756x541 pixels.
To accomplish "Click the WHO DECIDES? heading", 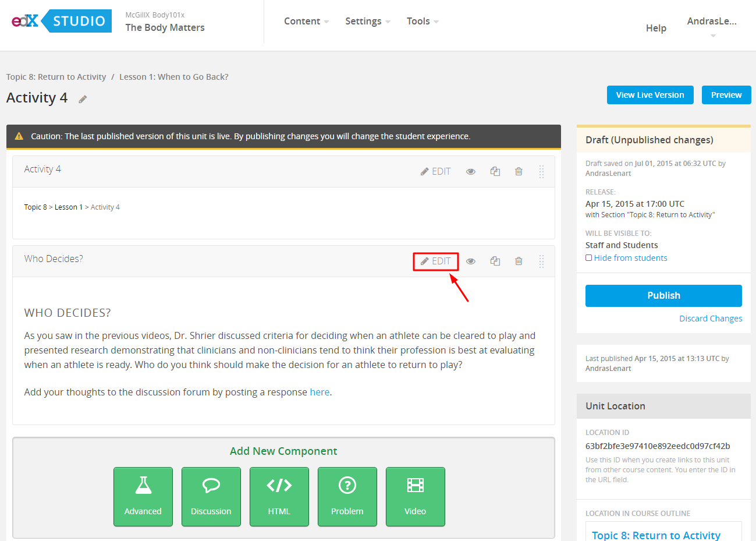I will (x=68, y=313).
